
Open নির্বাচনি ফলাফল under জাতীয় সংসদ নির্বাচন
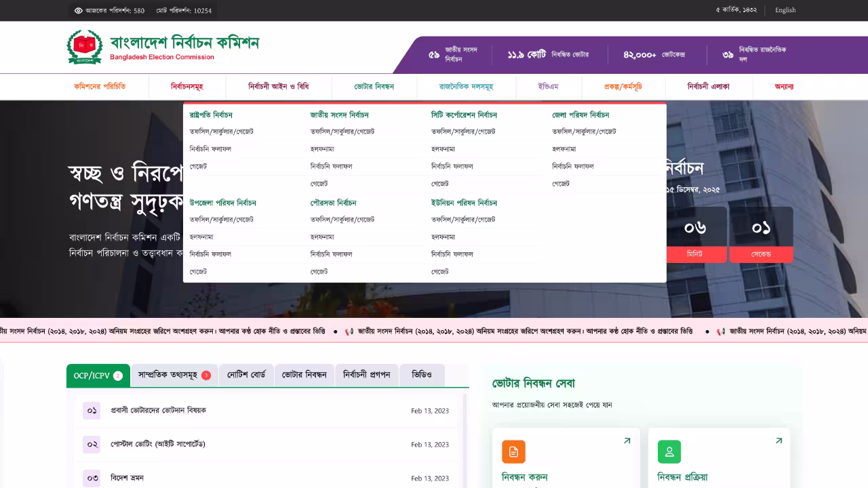pos(332,166)
